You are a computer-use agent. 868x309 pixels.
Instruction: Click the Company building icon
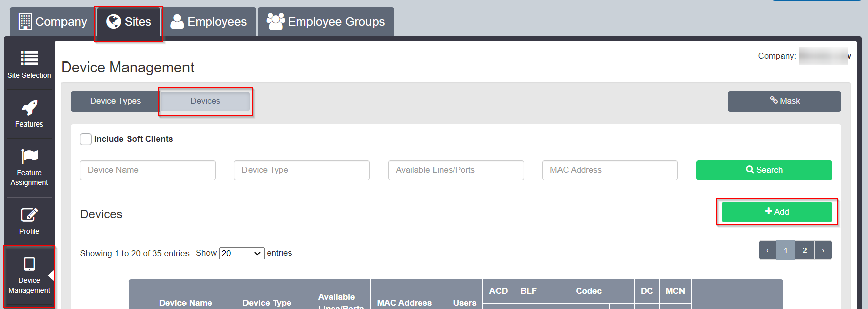click(x=25, y=22)
